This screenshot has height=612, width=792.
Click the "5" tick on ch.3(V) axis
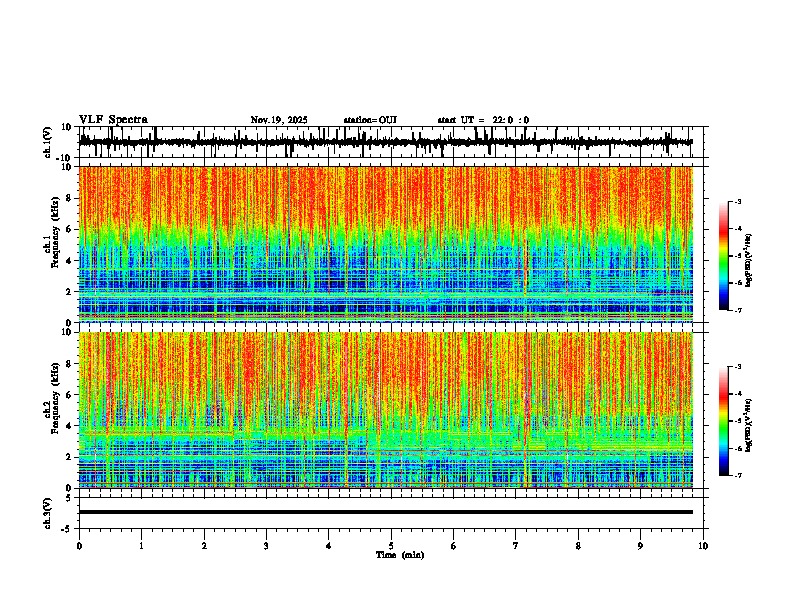pyautogui.click(x=69, y=497)
